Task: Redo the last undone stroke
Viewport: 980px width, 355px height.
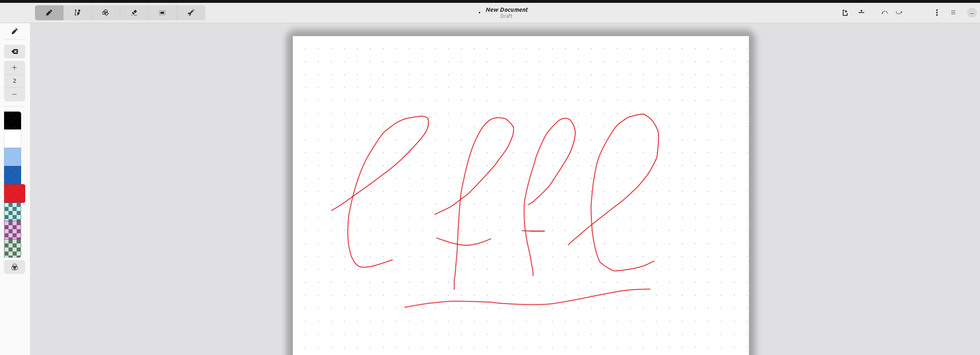Action: (x=899, y=13)
